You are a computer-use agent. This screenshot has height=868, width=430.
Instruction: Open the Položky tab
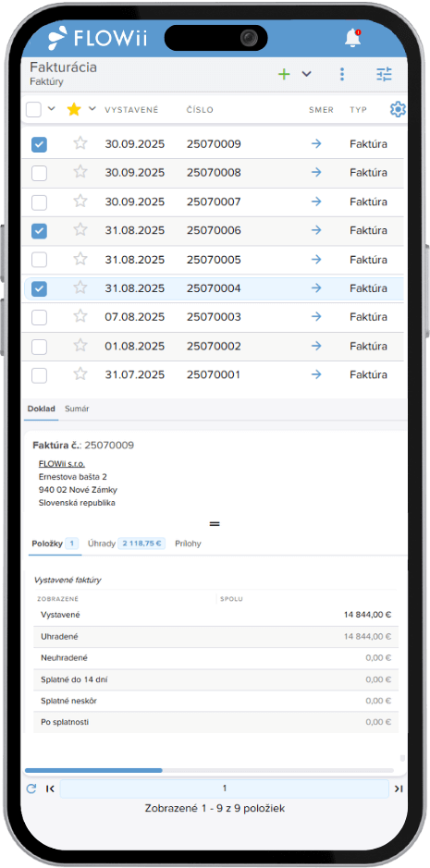54,544
